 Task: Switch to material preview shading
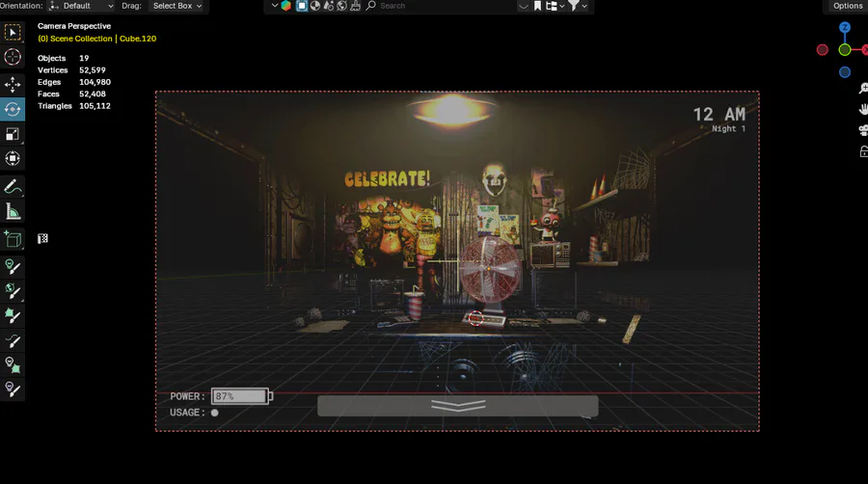tap(328, 6)
